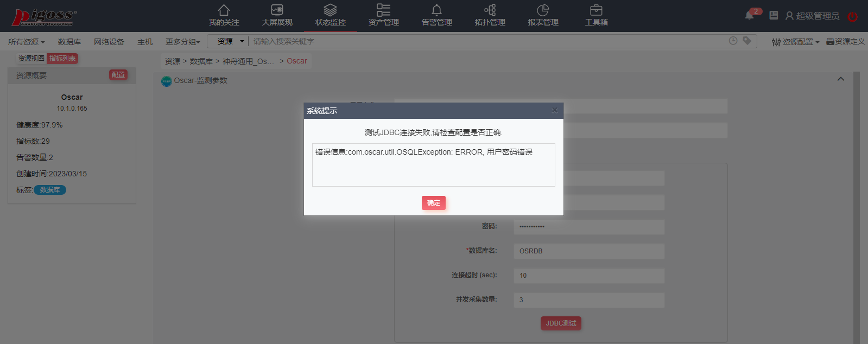The width and height of the screenshot is (868, 344).
Task: Collapse the Oscar-监测参数 panel chevron
Action: [x=840, y=79]
